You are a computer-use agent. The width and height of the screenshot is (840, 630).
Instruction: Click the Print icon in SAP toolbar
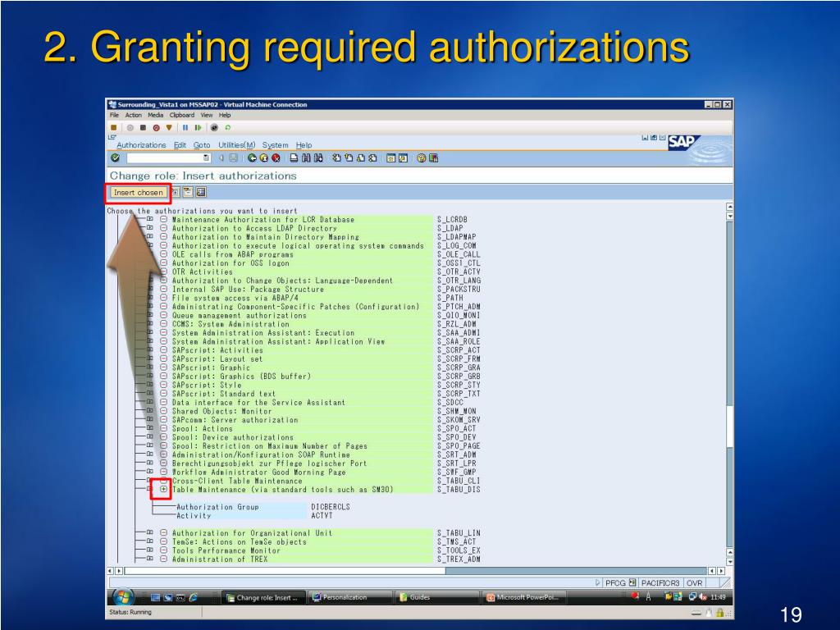tap(294, 158)
